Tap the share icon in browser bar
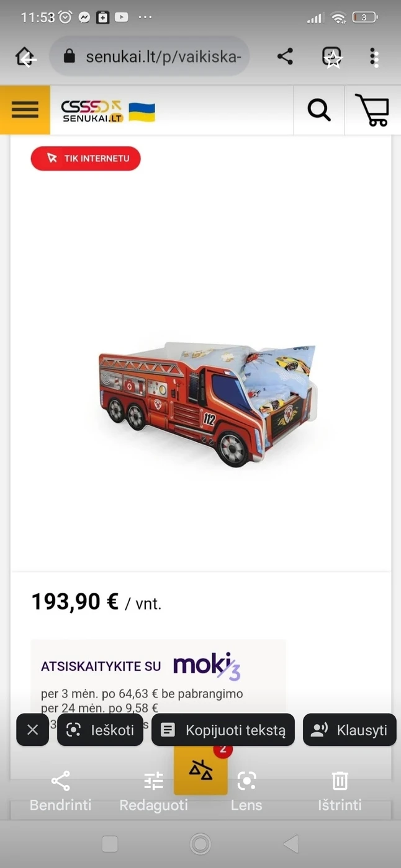Screen dimensions: 401x868 285,56
